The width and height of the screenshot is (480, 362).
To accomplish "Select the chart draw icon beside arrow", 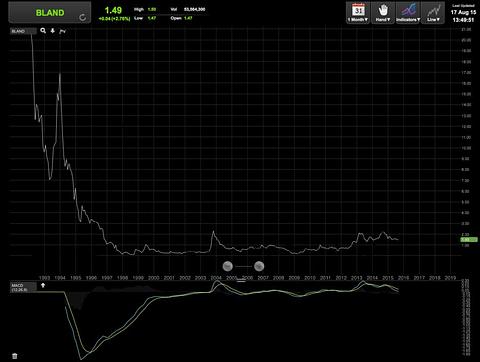I will 62,31.
